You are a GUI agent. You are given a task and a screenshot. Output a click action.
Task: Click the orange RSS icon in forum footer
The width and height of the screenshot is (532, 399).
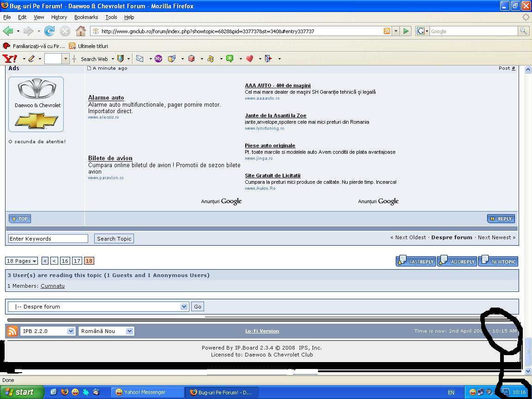coord(12,331)
